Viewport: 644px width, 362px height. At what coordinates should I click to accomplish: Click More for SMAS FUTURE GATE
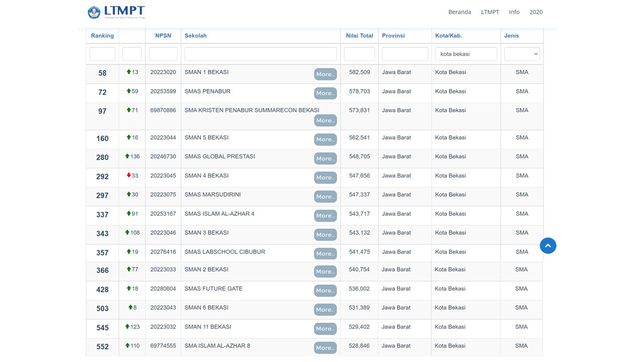click(x=326, y=291)
